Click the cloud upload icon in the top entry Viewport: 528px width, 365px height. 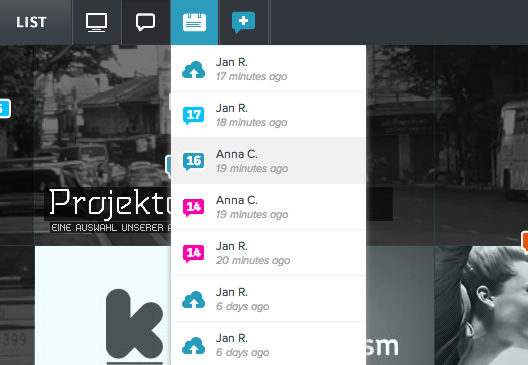tap(194, 70)
